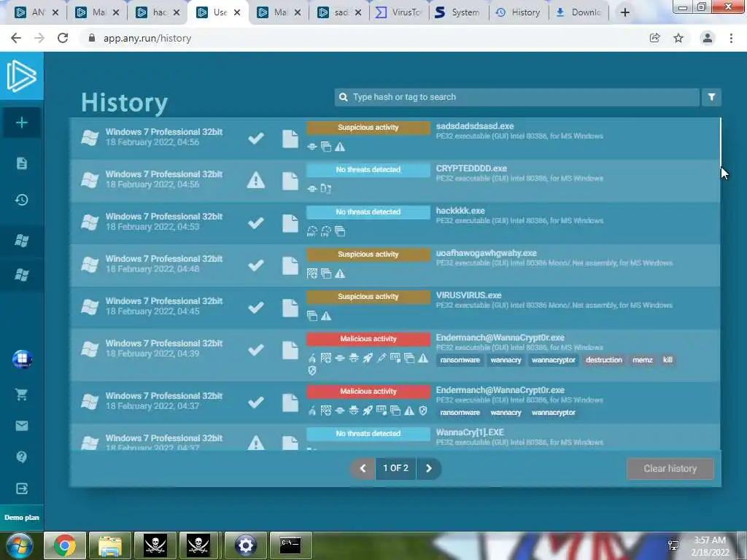Screen dimensions: 747x560
Task: Click the ransomware tag in 04:37 row
Action: coord(460,413)
